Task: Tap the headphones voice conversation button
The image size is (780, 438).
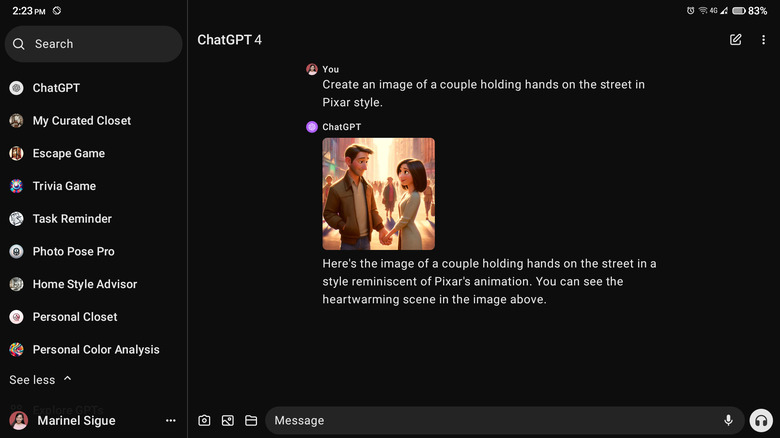Action: point(761,421)
